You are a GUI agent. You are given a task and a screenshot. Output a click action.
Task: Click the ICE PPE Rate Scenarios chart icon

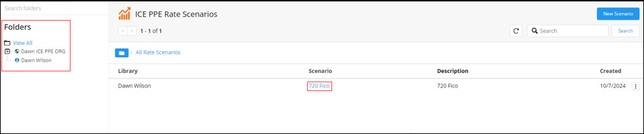[x=124, y=14]
